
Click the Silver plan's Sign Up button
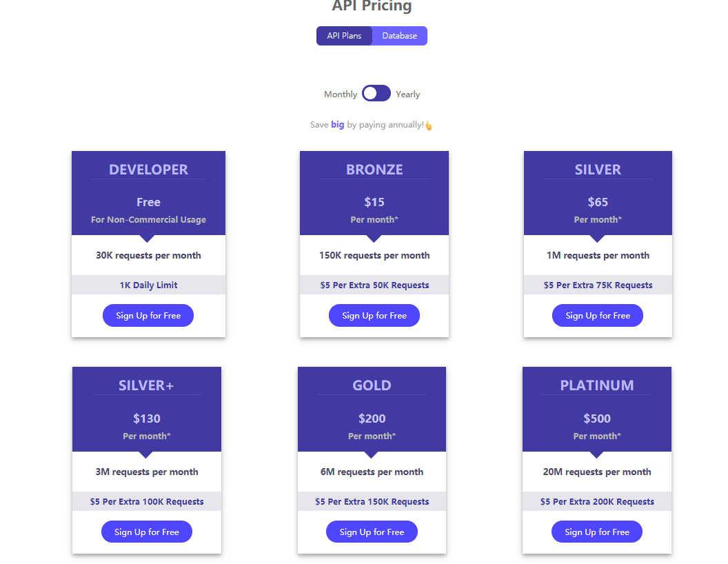[598, 316]
